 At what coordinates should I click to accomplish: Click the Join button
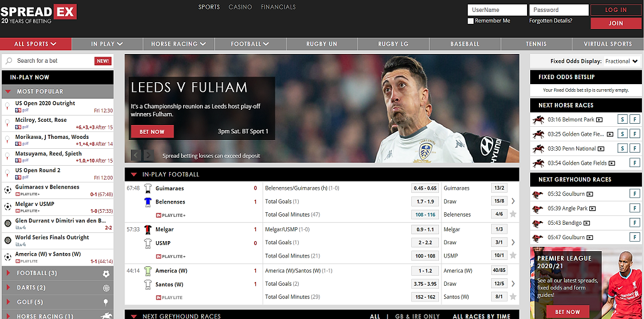coord(616,23)
